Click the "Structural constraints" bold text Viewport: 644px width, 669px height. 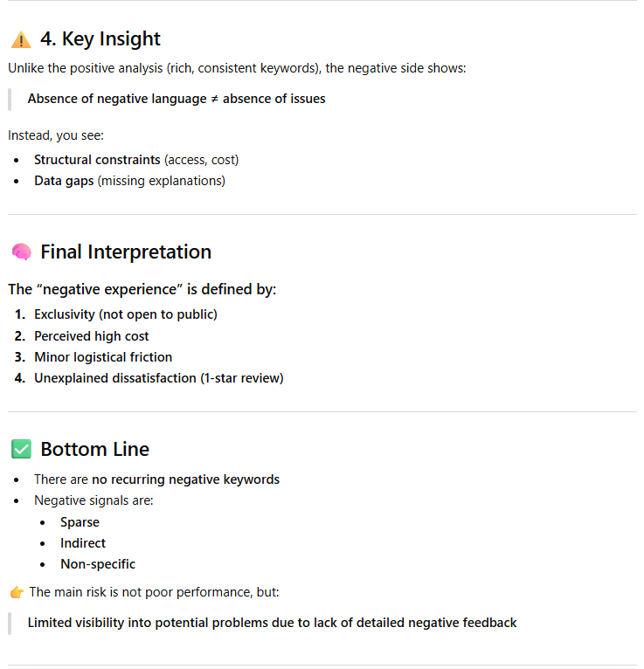(x=97, y=160)
